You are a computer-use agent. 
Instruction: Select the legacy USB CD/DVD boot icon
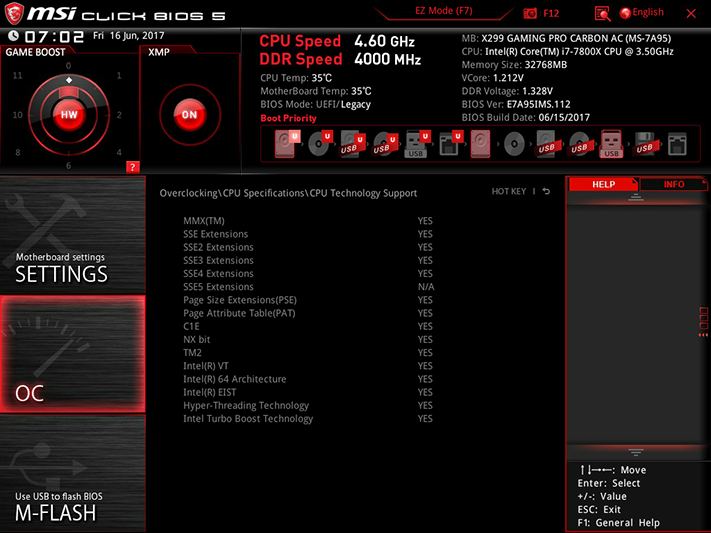click(x=579, y=144)
